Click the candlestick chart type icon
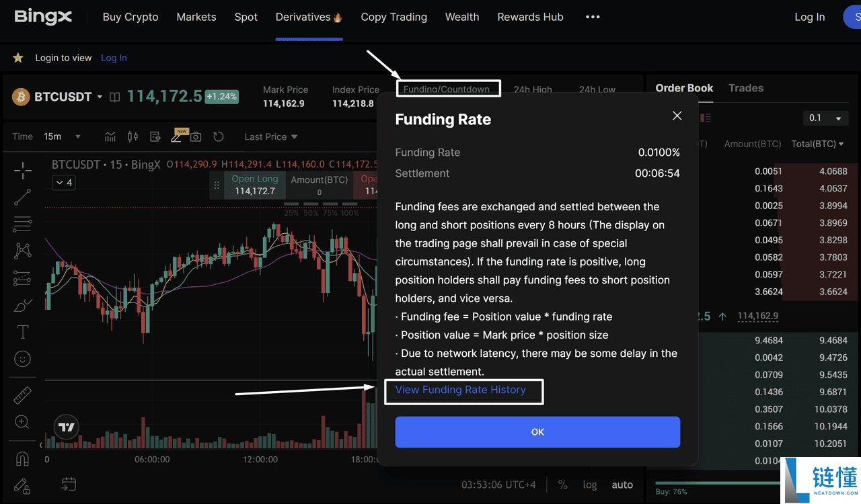861x504 pixels. (x=133, y=136)
